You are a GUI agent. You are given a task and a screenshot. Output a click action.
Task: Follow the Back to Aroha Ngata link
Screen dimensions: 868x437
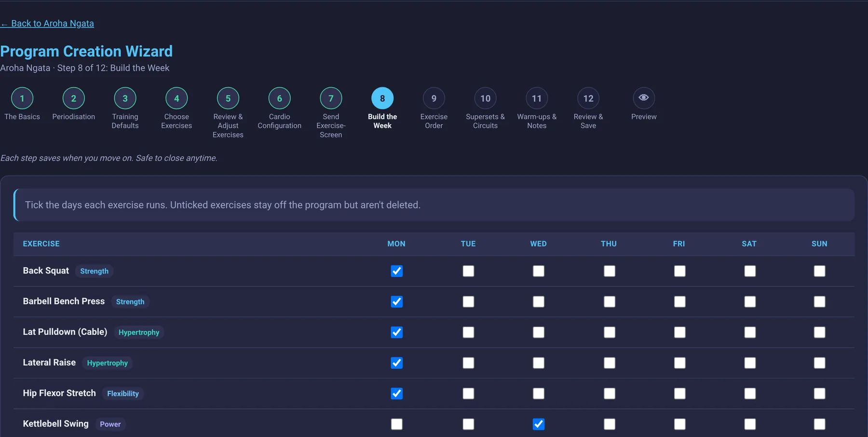(x=47, y=24)
